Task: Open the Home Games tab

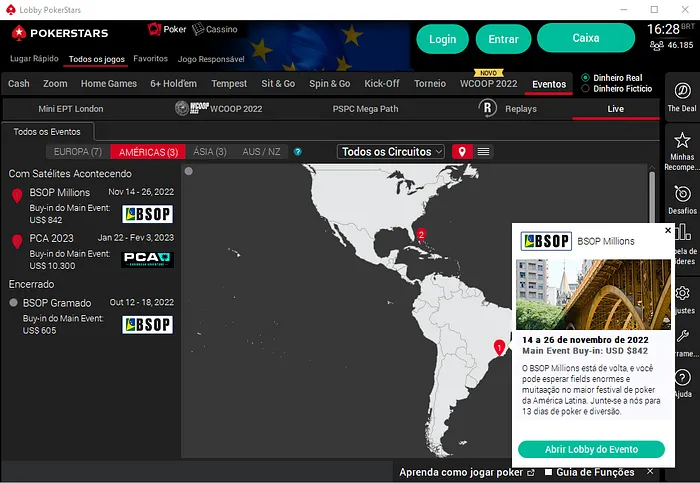Action: 108,83
